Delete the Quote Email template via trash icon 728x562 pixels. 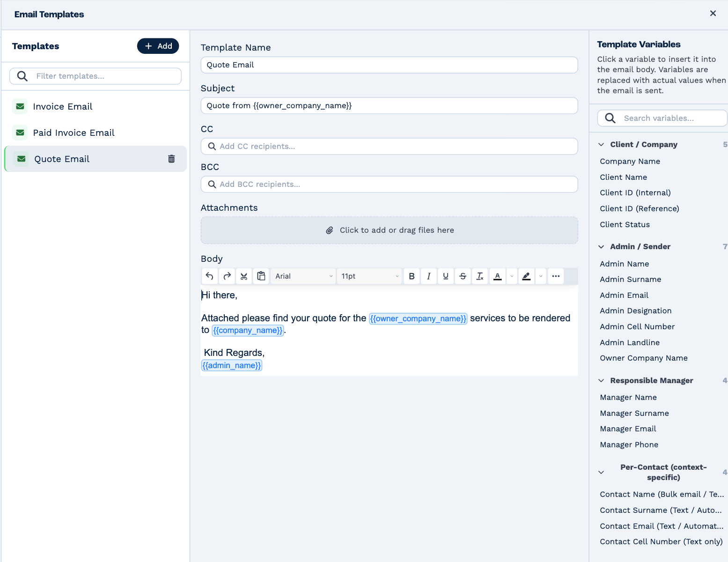pyautogui.click(x=171, y=159)
